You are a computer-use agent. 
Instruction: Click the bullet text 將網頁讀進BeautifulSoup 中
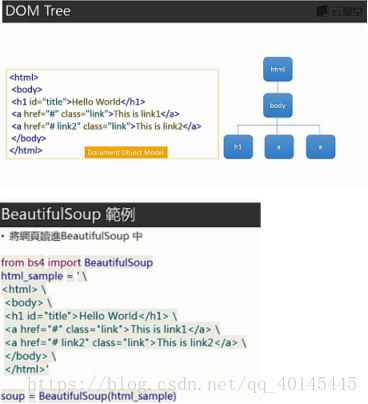(76, 236)
